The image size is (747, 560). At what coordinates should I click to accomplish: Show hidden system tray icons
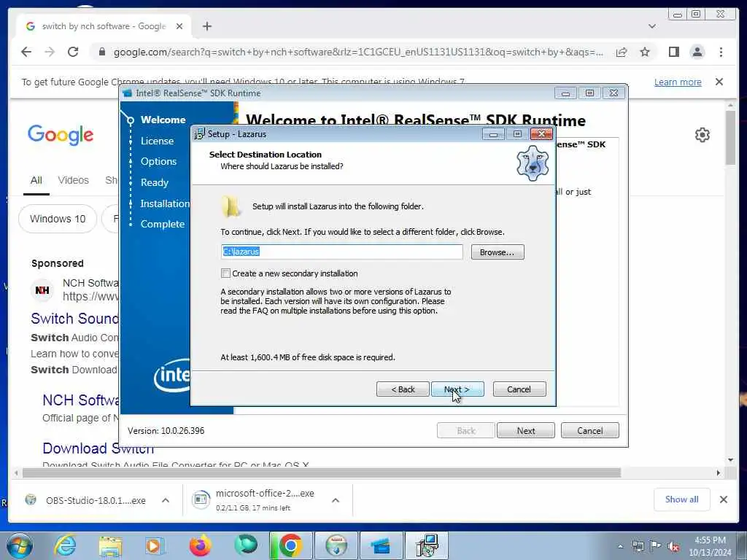click(620, 546)
